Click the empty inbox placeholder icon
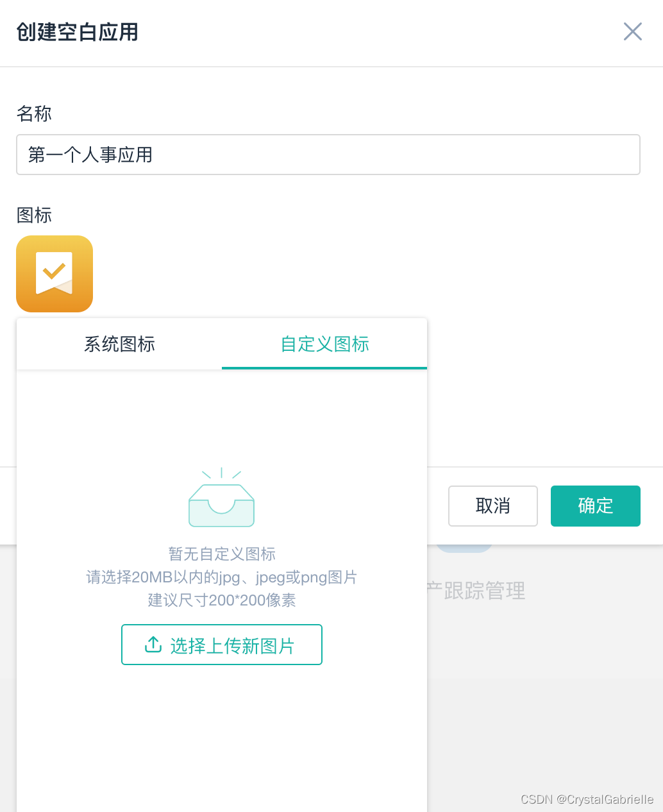The image size is (663, 812). (x=222, y=498)
